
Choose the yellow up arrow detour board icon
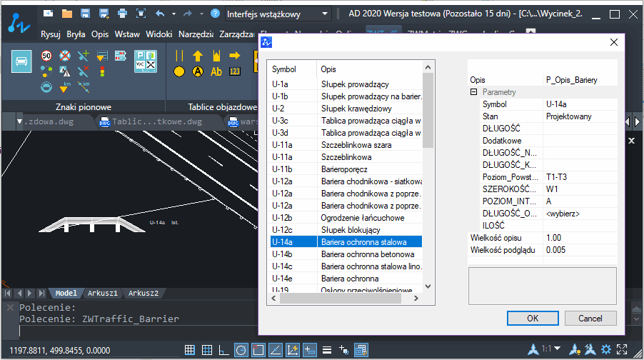198,56
